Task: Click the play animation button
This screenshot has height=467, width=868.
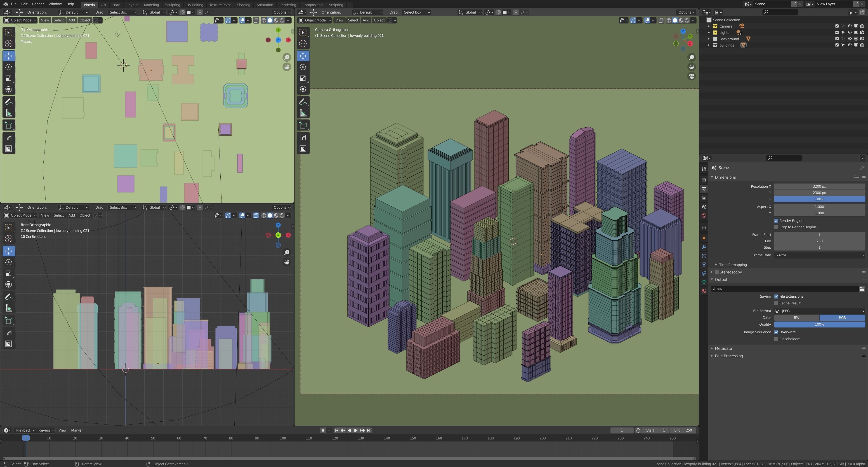Action: tap(356, 430)
